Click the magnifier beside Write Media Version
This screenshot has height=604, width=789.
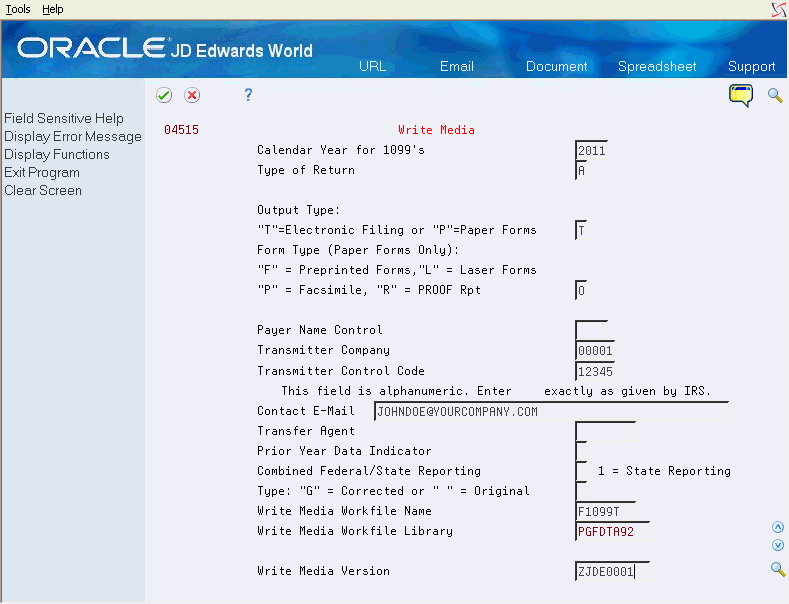(x=778, y=569)
